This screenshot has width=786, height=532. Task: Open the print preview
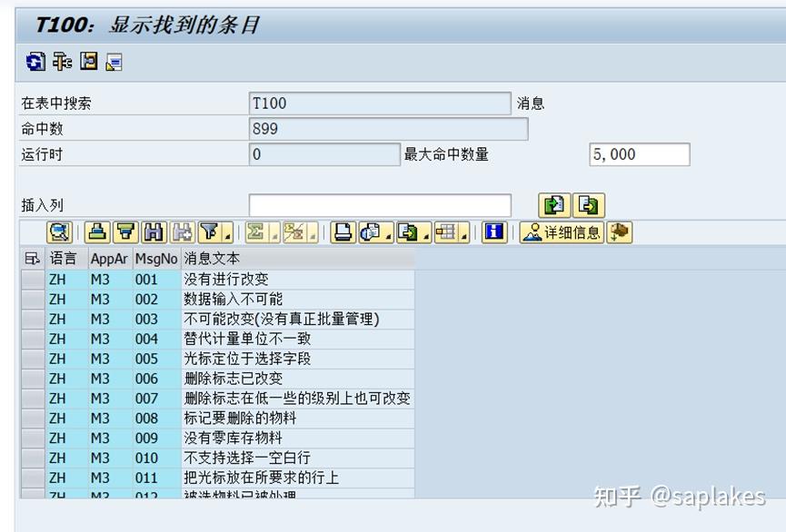(x=371, y=232)
